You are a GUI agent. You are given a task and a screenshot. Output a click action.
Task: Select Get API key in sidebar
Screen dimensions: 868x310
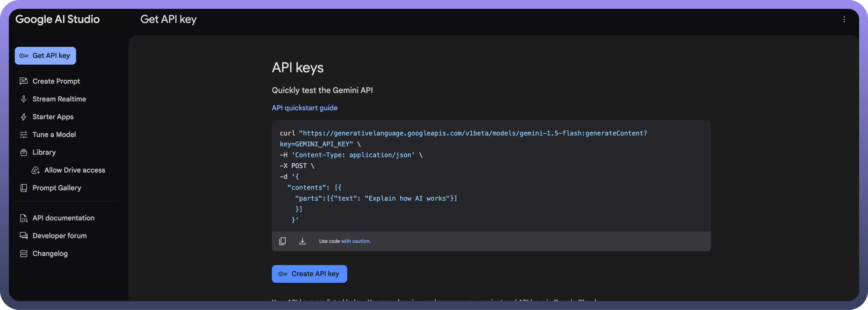point(45,55)
